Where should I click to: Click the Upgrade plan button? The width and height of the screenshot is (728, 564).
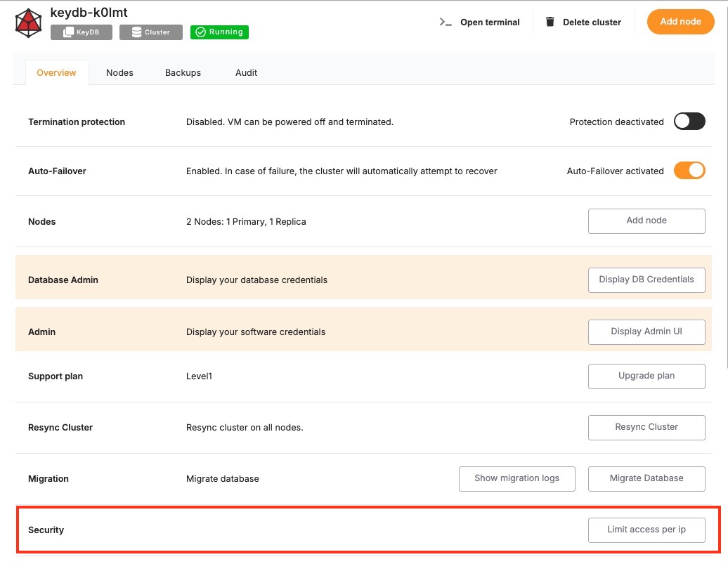tap(646, 376)
